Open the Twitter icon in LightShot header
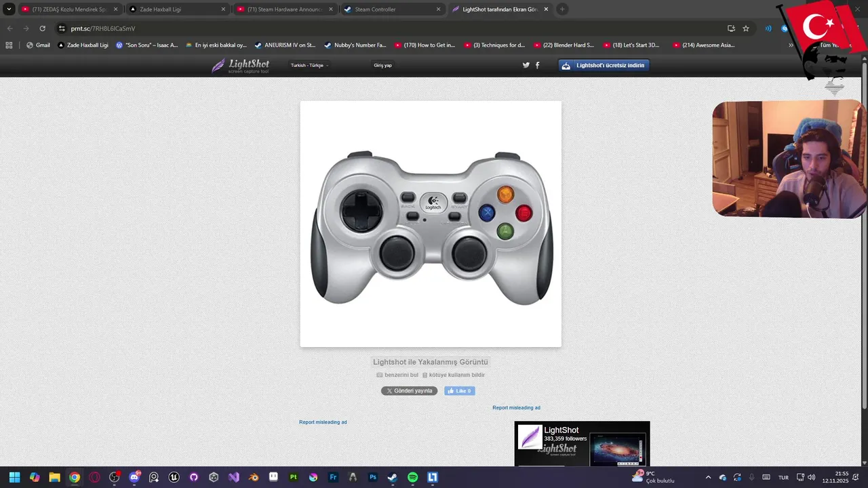Image resolution: width=868 pixels, height=488 pixels. (x=526, y=65)
